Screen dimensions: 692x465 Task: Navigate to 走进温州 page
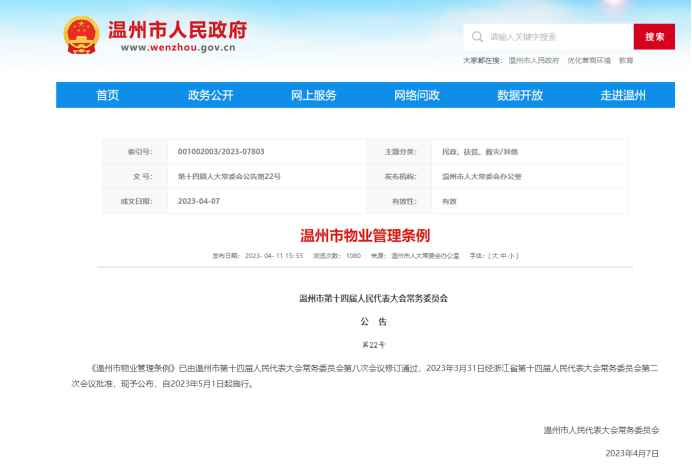(623, 95)
